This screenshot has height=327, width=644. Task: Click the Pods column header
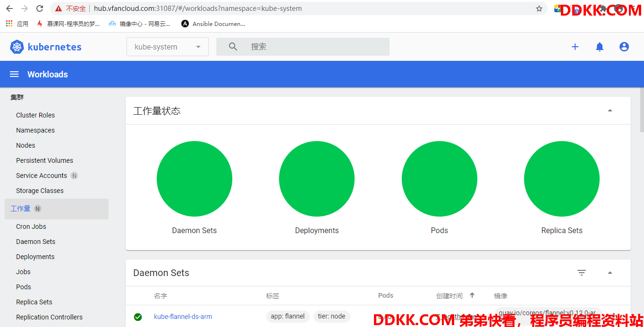pyautogui.click(x=386, y=295)
